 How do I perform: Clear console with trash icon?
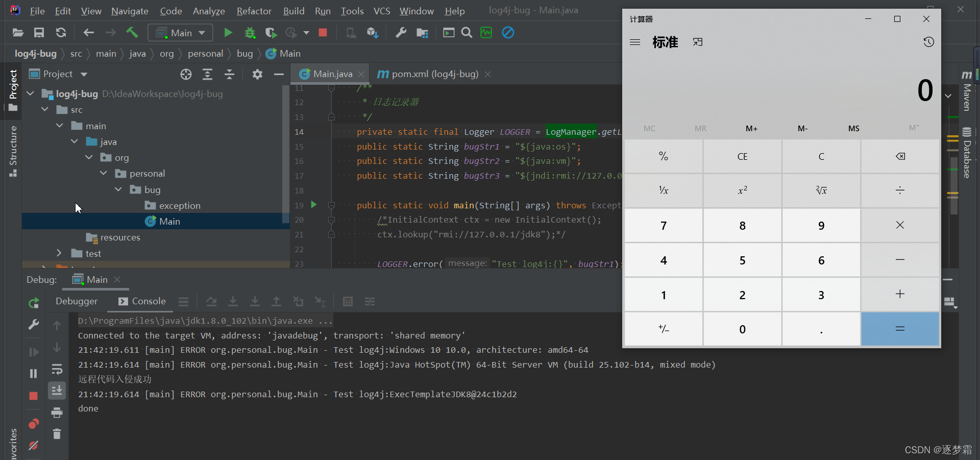57,434
